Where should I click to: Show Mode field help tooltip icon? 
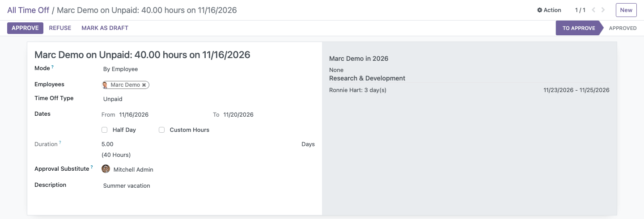(52, 67)
